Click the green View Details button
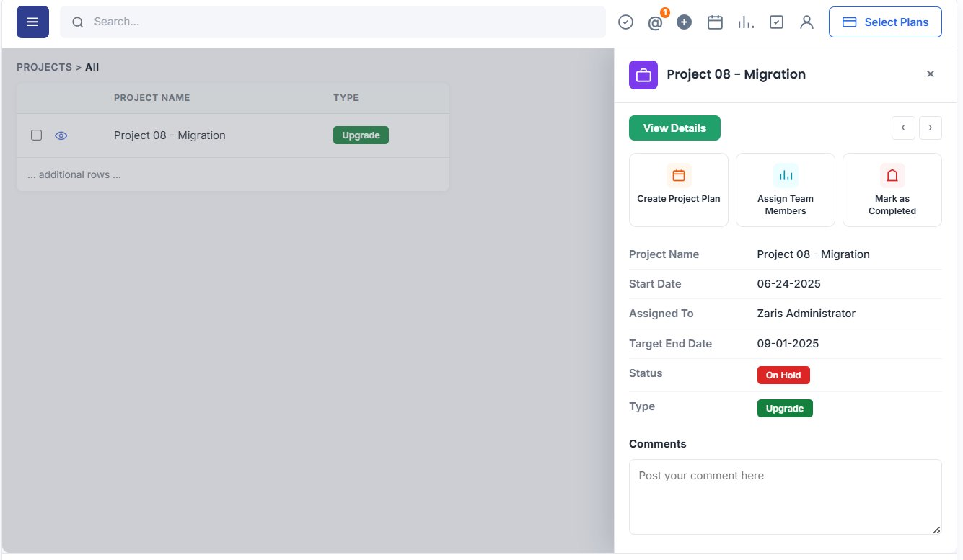The image size is (963, 560). point(674,128)
